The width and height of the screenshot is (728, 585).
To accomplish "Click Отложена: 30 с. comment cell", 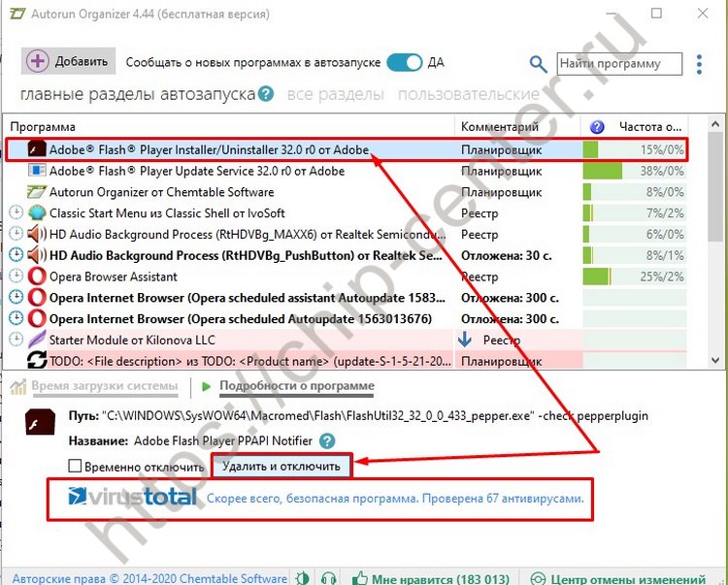I will pos(506,255).
